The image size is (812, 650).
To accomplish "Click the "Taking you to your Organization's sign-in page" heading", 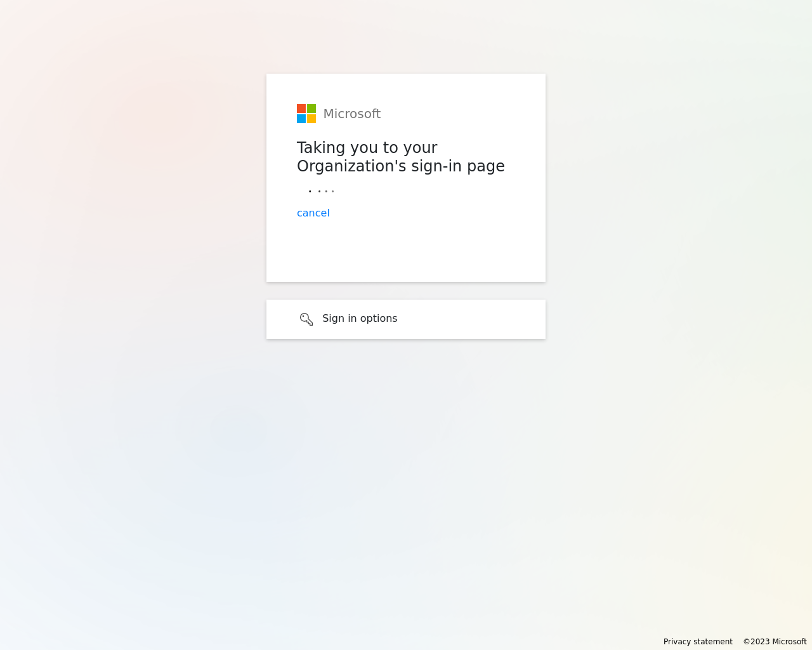I will point(401,157).
